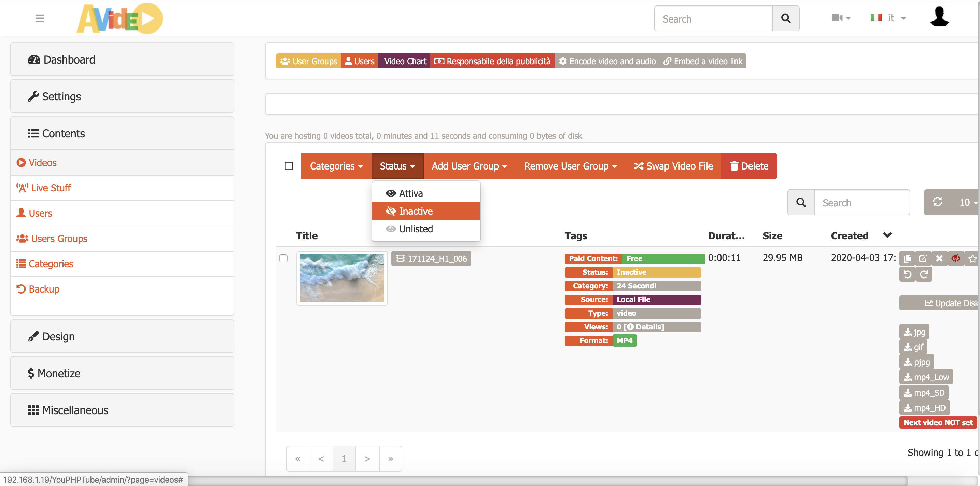Toggle the red eye-slash inactive icon
980x486 pixels.
(x=956, y=259)
